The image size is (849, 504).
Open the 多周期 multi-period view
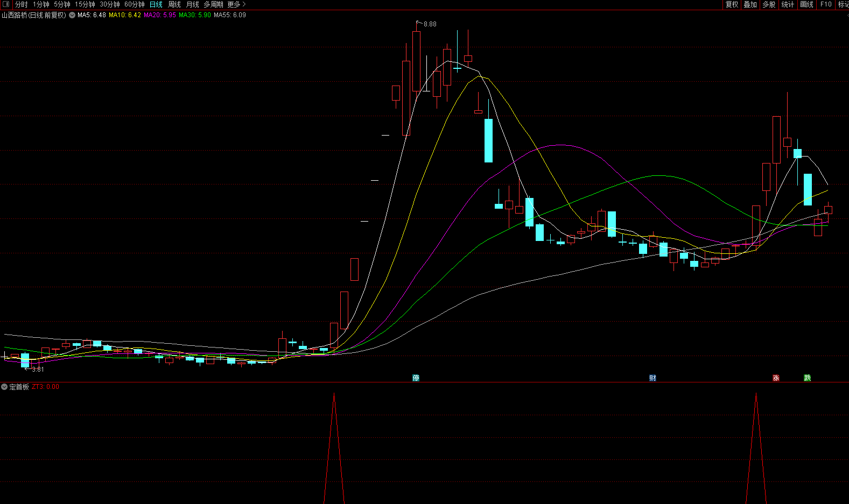(213, 4)
